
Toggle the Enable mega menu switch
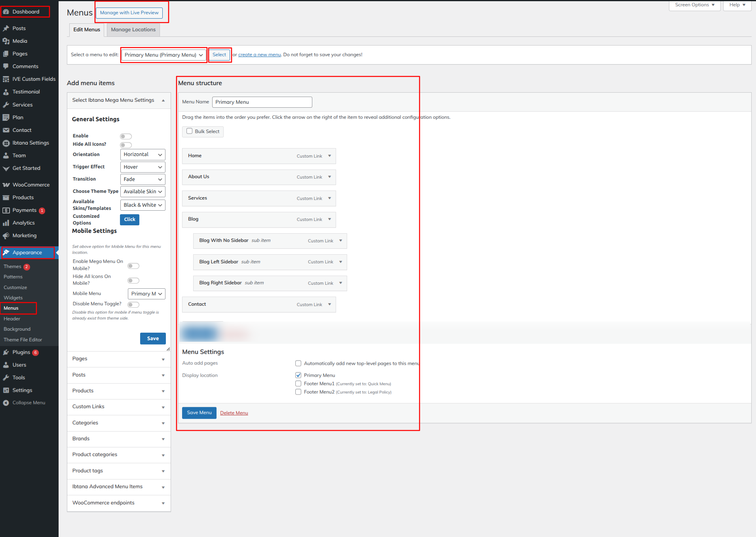pos(125,136)
